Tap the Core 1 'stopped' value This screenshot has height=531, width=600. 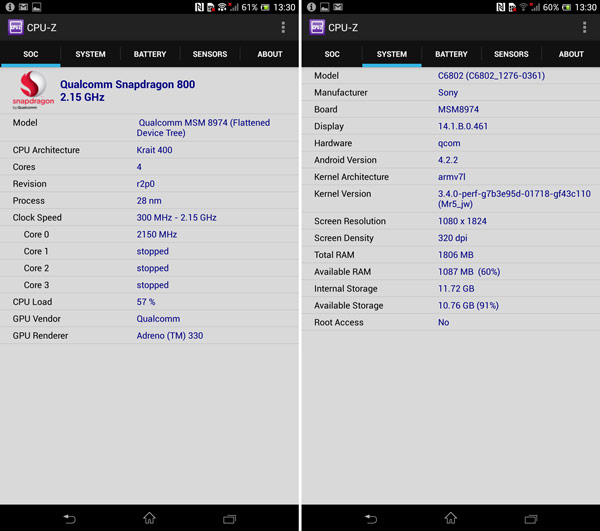click(153, 251)
